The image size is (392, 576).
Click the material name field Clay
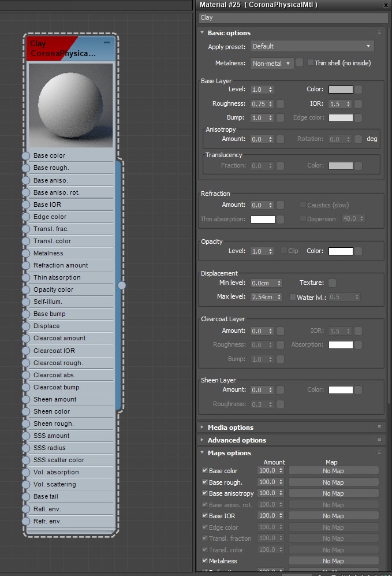294,18
